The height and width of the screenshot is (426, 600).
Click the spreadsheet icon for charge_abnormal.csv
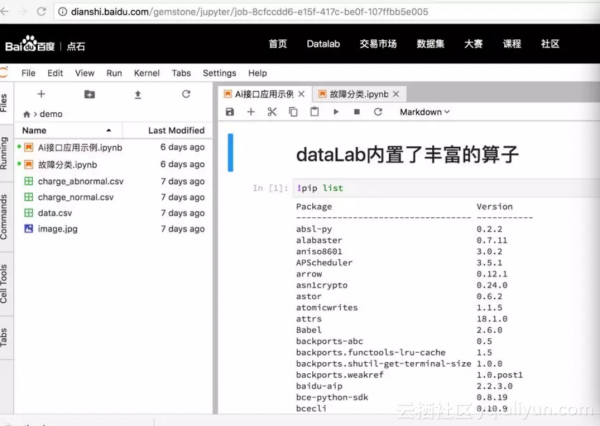tap(29, 181)
